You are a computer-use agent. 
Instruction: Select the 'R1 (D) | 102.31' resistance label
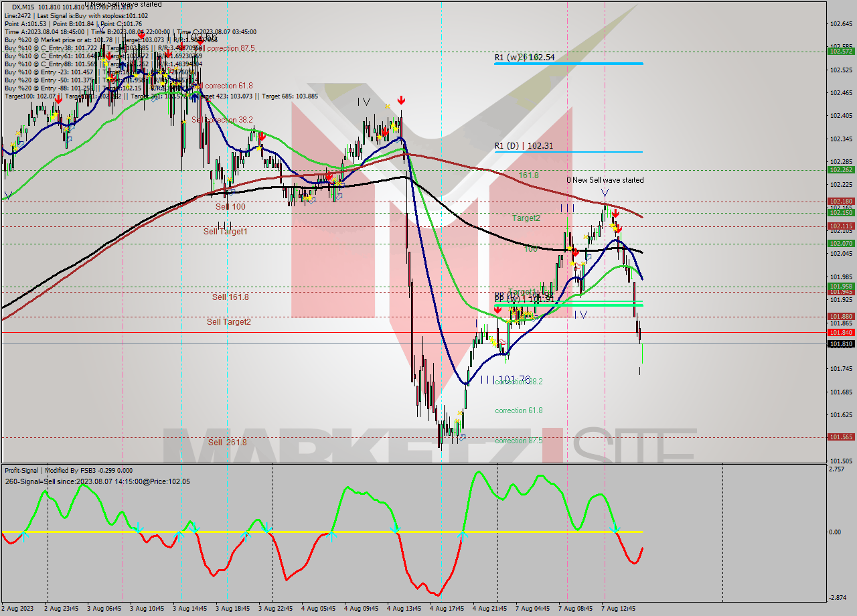click(524, 145)
